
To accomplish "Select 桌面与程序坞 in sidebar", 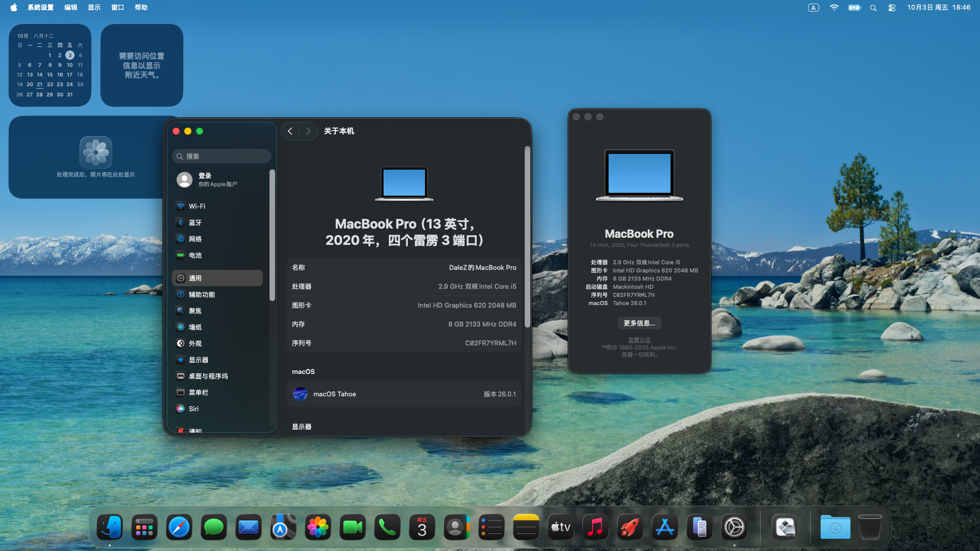I will click(x=208, y=376).
